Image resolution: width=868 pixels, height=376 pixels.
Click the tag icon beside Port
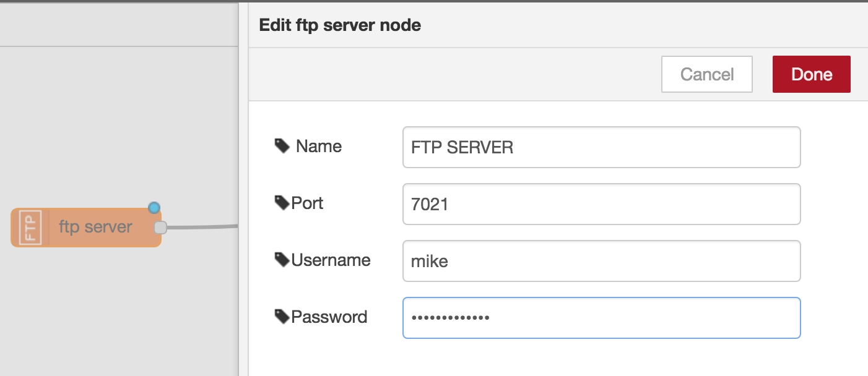point(282,203)
